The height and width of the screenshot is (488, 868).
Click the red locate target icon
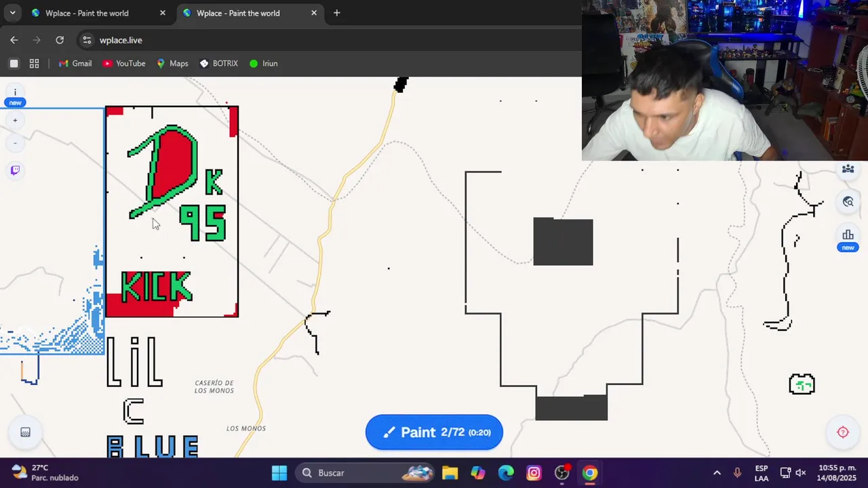843,432
